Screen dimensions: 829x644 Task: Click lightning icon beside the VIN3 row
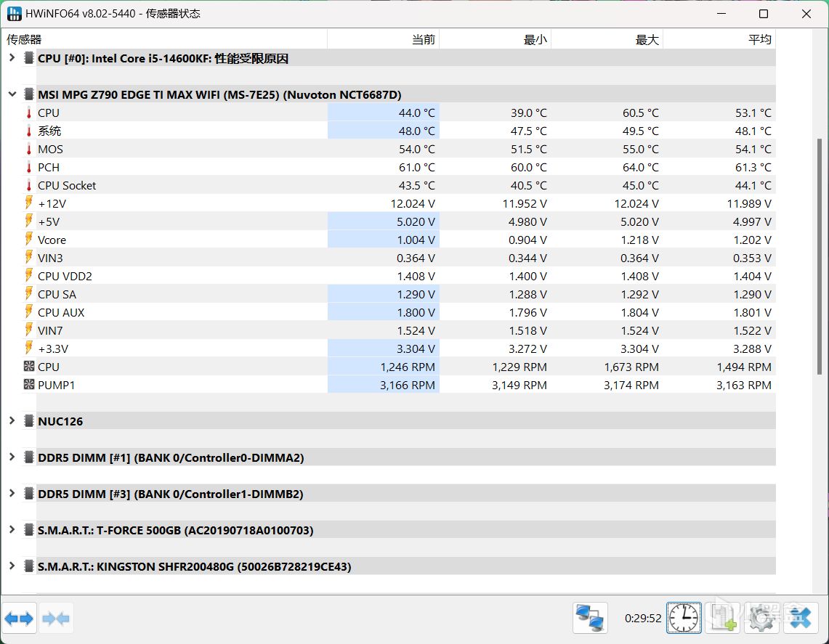pos(29,257)
